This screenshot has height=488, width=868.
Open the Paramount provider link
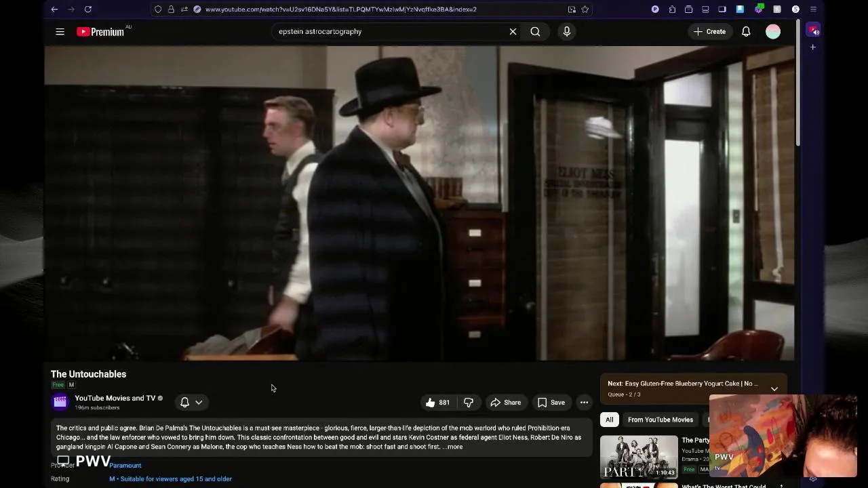click(125, 466)
